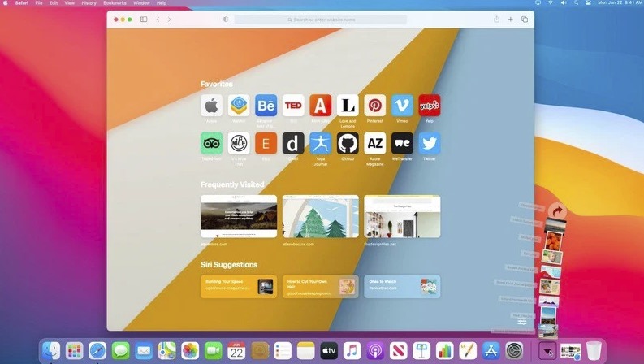Open Maps from the Dock
Viewport: 644px width, 364px height.
(x=166, y=351)
